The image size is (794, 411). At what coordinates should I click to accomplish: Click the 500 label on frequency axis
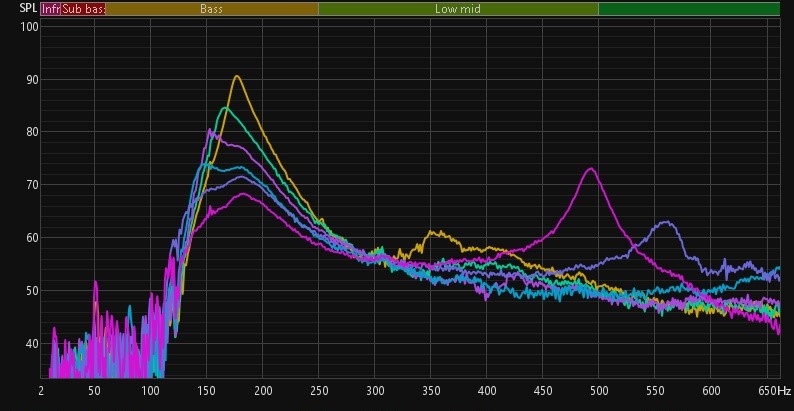click(599, 391)
